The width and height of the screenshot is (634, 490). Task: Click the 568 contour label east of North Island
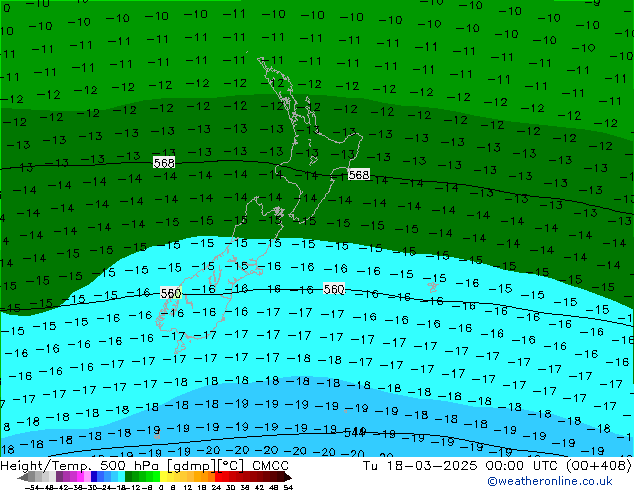(x=359, y=175)
